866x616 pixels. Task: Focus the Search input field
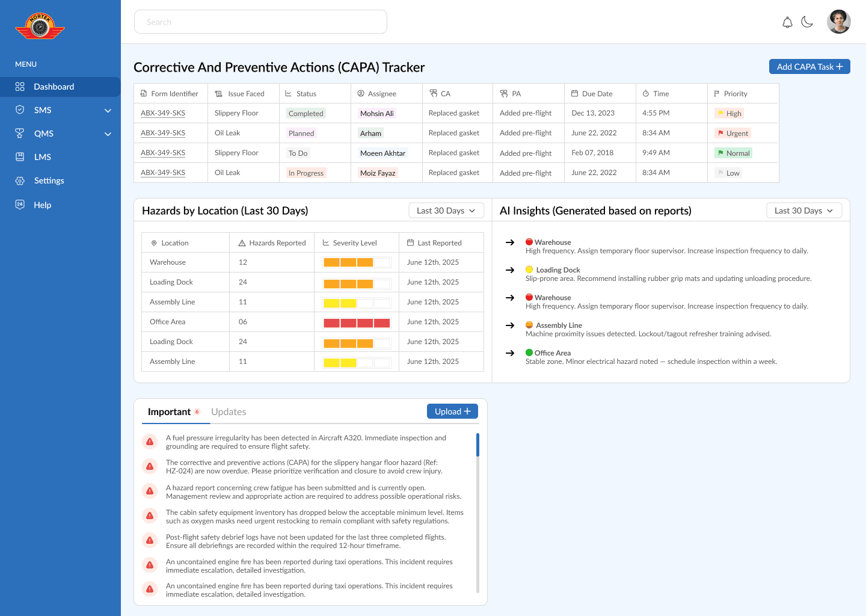(x=260, y=22)
